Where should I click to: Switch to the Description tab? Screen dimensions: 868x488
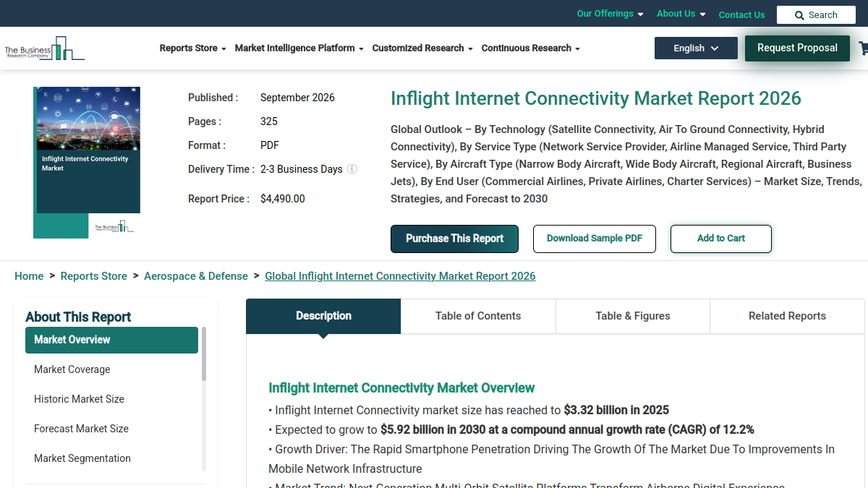point(323,316)
